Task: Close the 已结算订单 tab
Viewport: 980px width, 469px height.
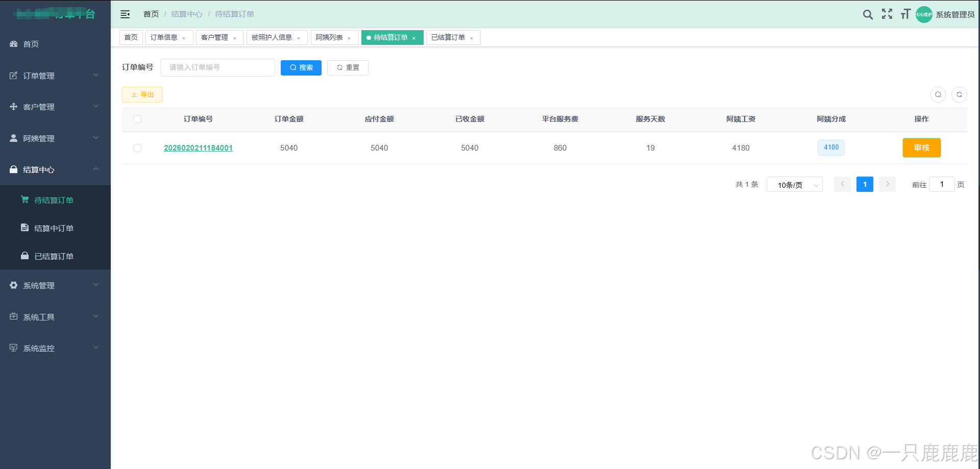Action: [472, 38]
